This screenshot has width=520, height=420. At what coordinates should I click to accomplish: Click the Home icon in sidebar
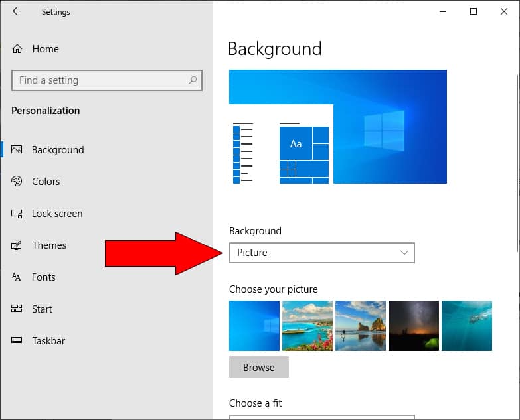click(x=17, y=49)
